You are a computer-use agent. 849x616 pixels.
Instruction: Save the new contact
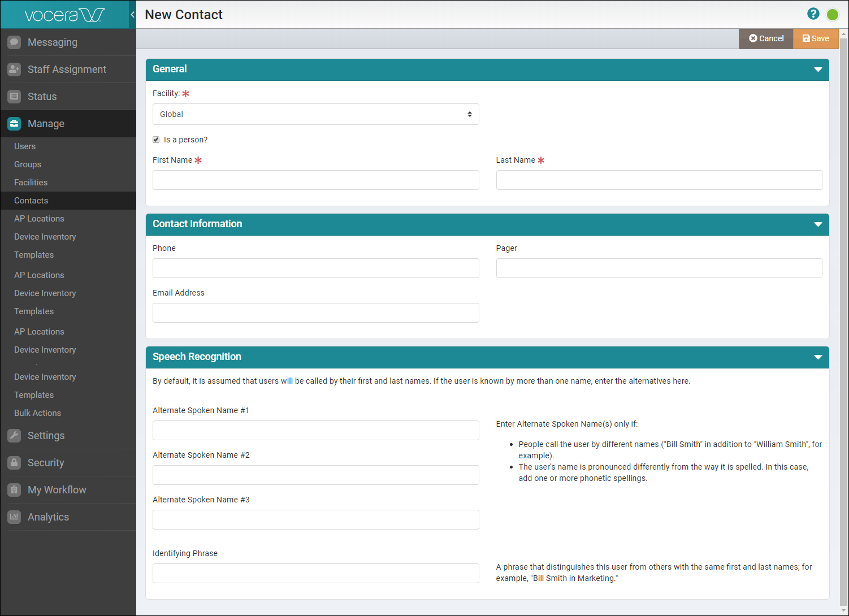pos(815,38)
